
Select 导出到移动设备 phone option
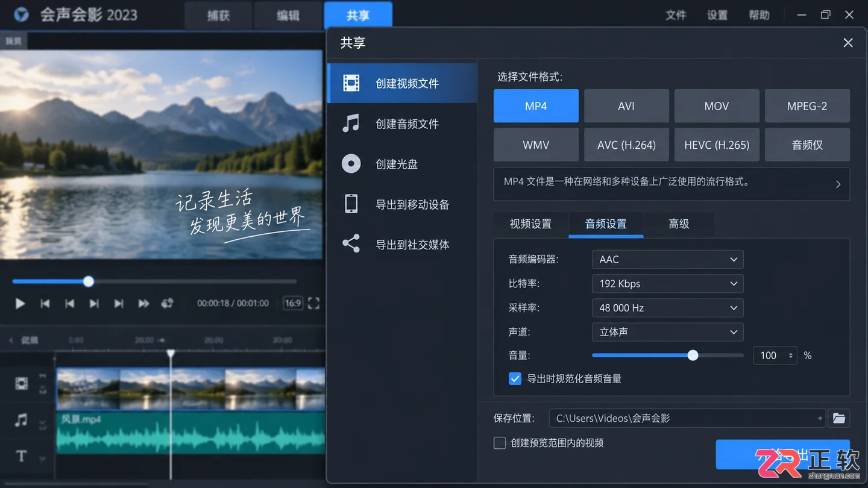tap(402, 204)
